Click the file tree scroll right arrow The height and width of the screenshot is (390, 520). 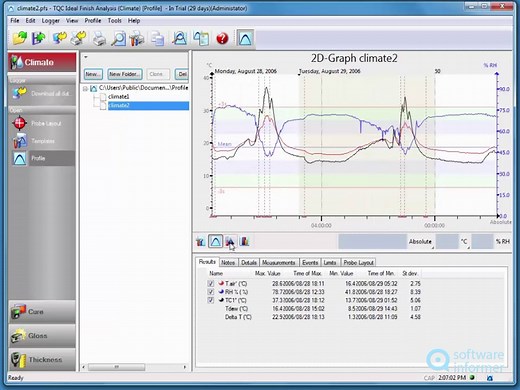pyautogui.click(x=185, y=367)
